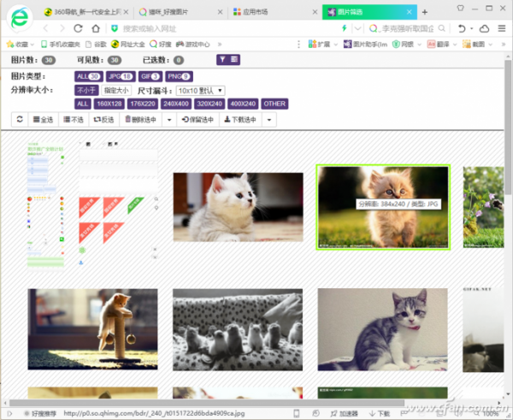Click the browser undo arrow icon
The height and width of the screenshot is (420, 513).
pos(463,28)
